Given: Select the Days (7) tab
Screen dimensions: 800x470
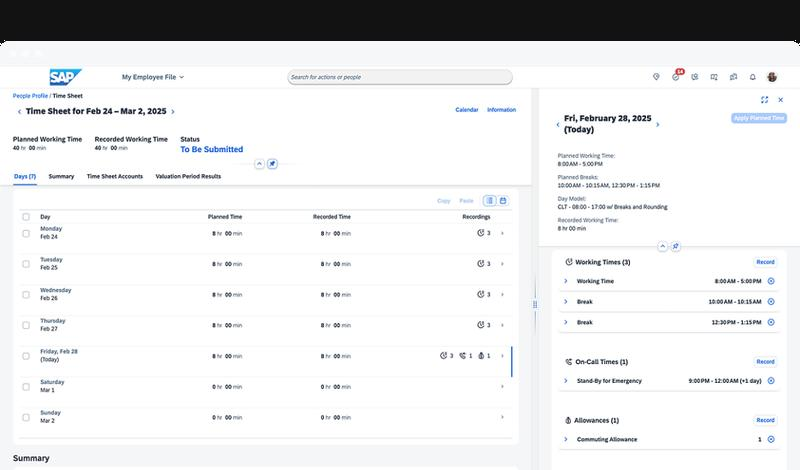Looking at the screenshot, I should (x=25, y=176).
